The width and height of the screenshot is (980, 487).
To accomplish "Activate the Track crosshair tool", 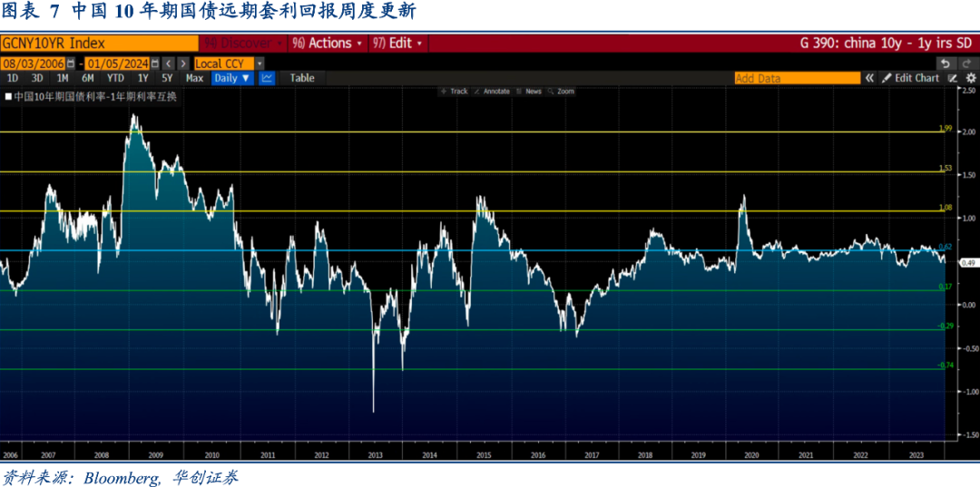I will (455, 92).
